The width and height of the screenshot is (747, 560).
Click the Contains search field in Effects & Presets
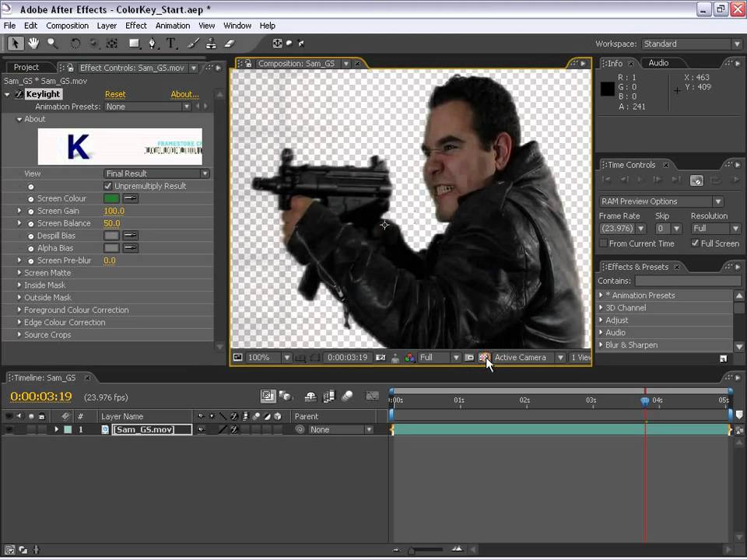coord(683,281)
